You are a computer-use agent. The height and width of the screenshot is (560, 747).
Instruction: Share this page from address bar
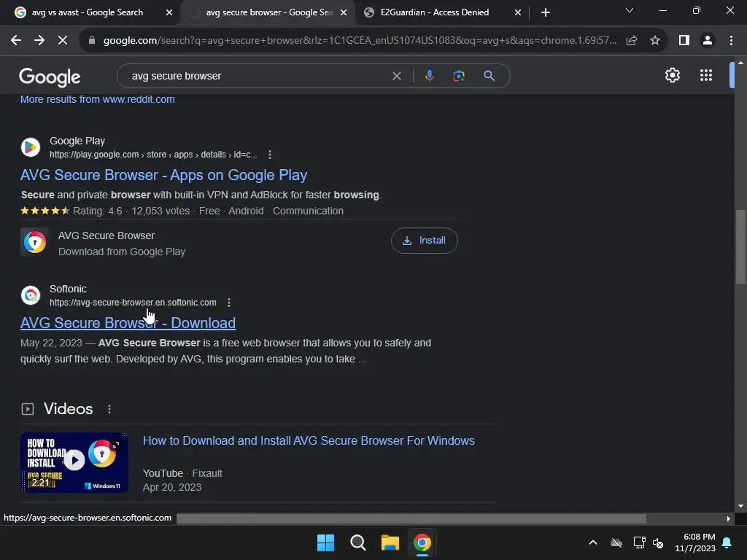632,41
